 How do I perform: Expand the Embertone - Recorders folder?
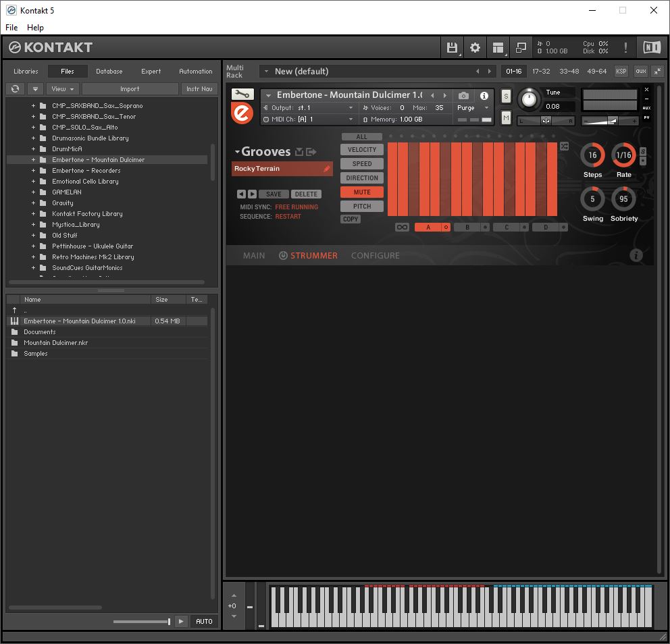[33, 170]
